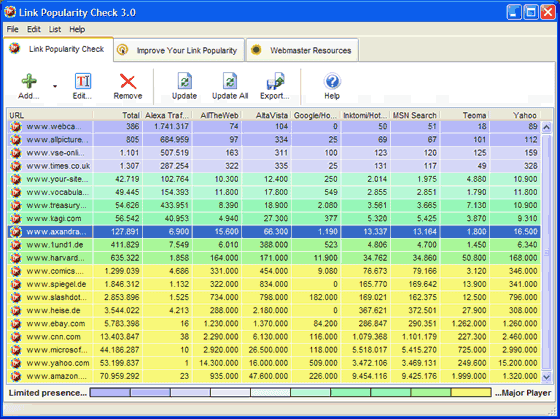560x419 pixels.
Task: Click scrollbar up arrow of URL list
Action: tap(546, 127)
